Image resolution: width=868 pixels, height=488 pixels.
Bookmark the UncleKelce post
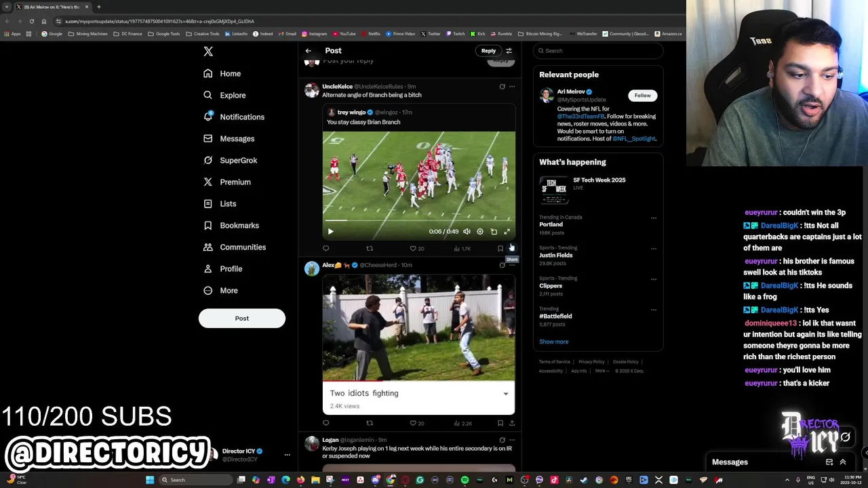(500, 249)
